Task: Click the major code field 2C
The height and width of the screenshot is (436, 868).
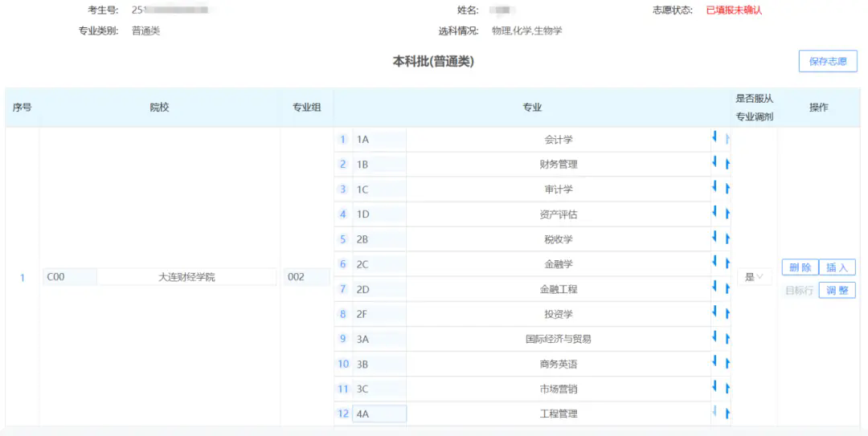Action: coord(379,264)
